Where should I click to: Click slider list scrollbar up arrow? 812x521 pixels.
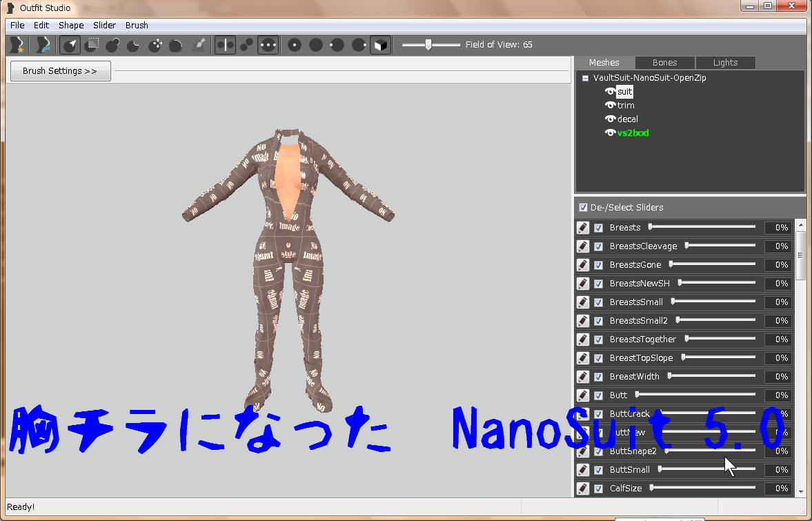tap(801, 225)
